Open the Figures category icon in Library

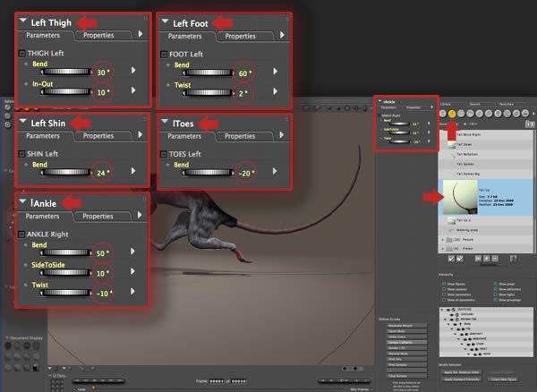point(443,114)
